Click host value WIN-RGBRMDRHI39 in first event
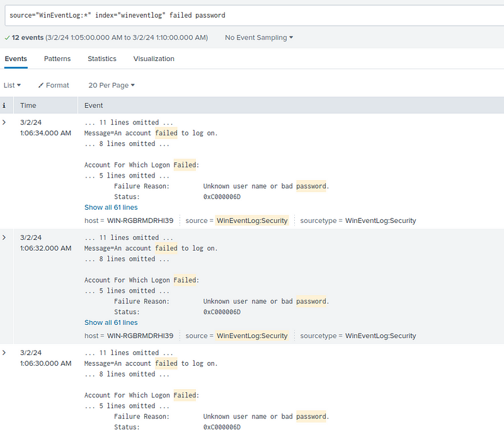504x430 pixels. [140, 220]
